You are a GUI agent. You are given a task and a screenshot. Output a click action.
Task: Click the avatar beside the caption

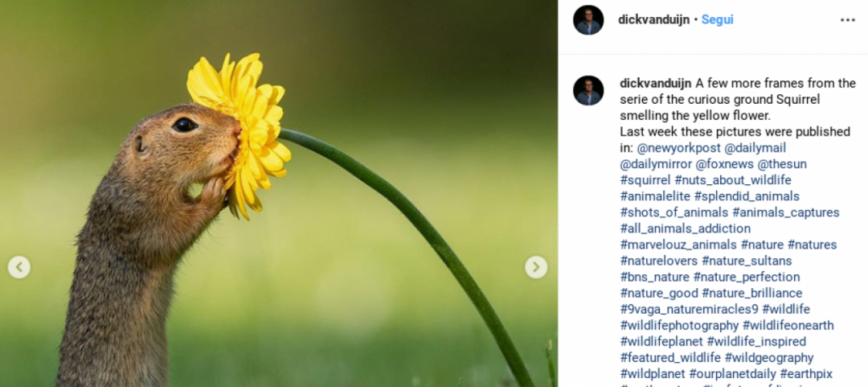[588, 90]
